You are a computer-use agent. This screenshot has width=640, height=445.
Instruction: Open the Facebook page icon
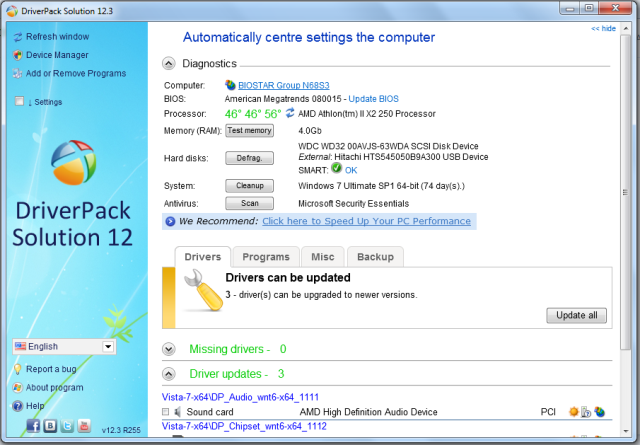click(33, 426)
